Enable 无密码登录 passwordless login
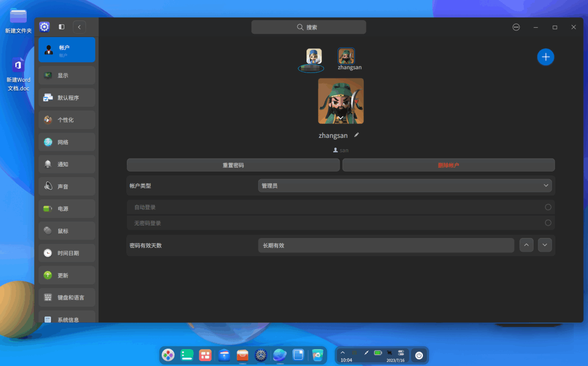This screenshot has height=366, width=588. point(548,223)
